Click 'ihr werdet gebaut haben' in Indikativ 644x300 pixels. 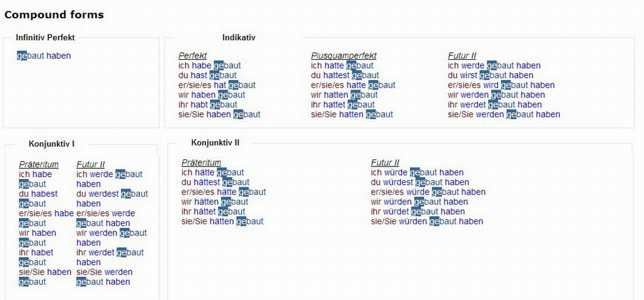point(495,105)
